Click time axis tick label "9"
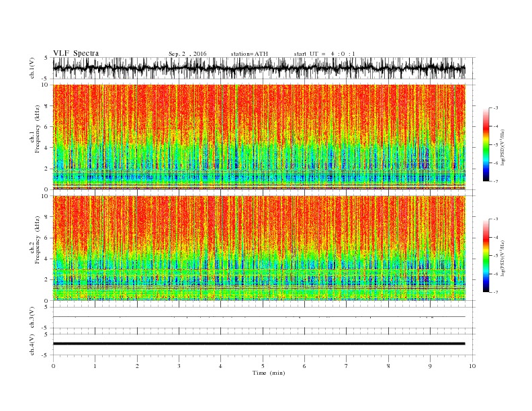The image size is (532, 411). 430,366
